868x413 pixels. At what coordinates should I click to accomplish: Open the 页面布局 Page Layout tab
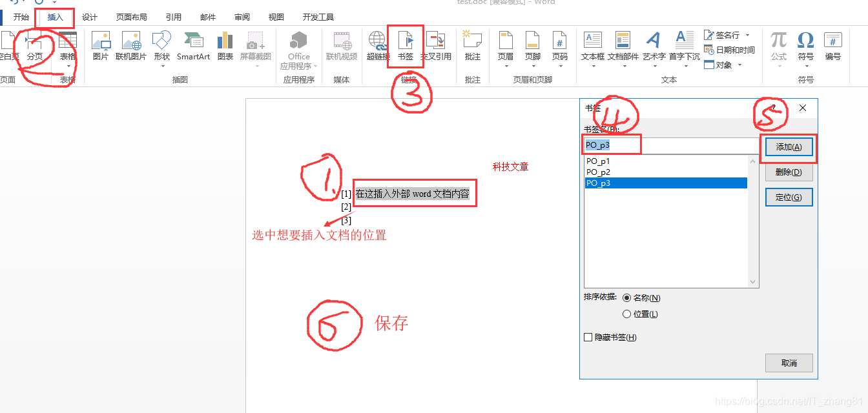pyautogui.click(x=132, y=17)
